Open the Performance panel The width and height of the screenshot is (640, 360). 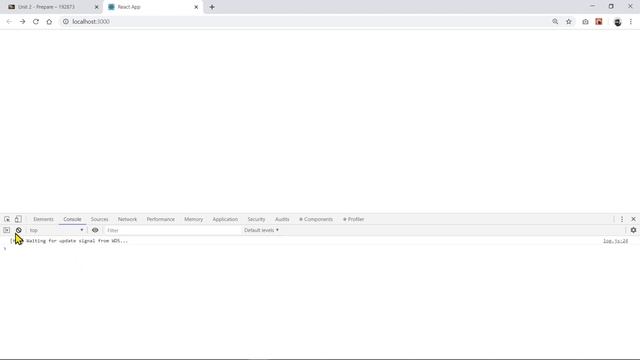point(160,219)
